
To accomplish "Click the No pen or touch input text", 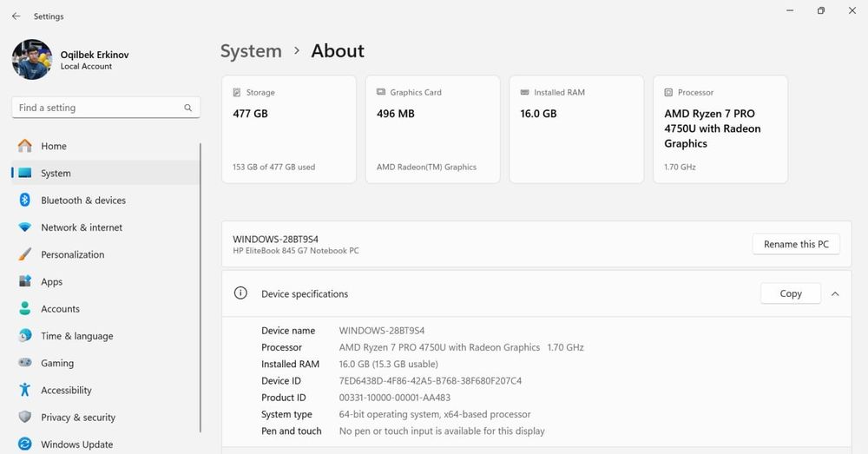I will (442, 431).
